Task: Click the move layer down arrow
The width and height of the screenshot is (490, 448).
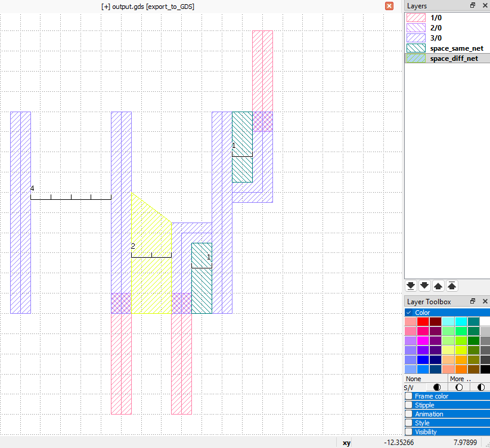Action: 424,286
